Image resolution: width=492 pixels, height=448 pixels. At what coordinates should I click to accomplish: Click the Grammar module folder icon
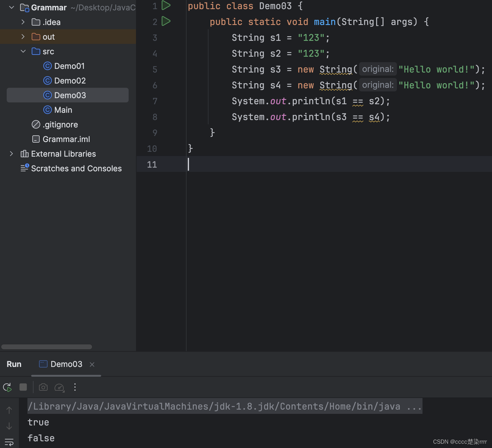coord(24,7)
